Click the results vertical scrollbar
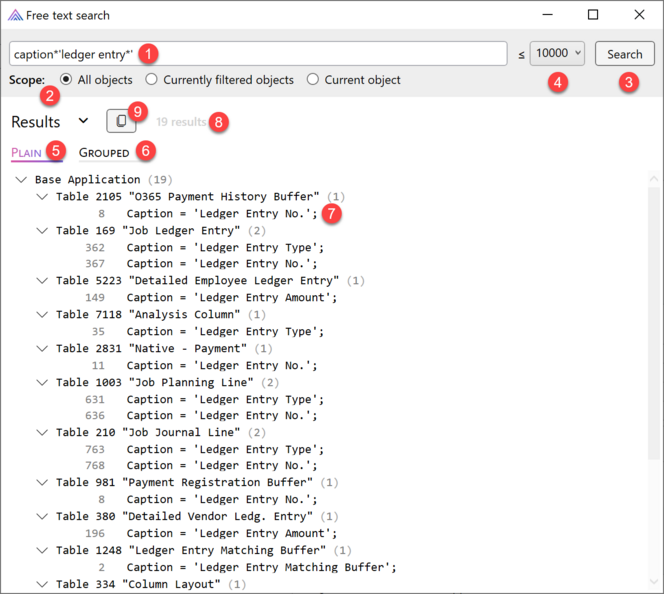Screen dimensions: 664x594 pos(654,322)
